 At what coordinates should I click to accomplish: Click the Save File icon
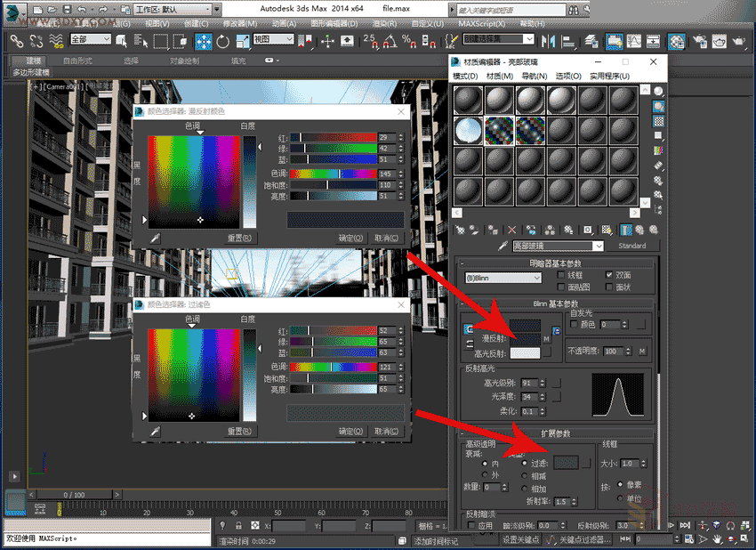click(x=67, y=9)
